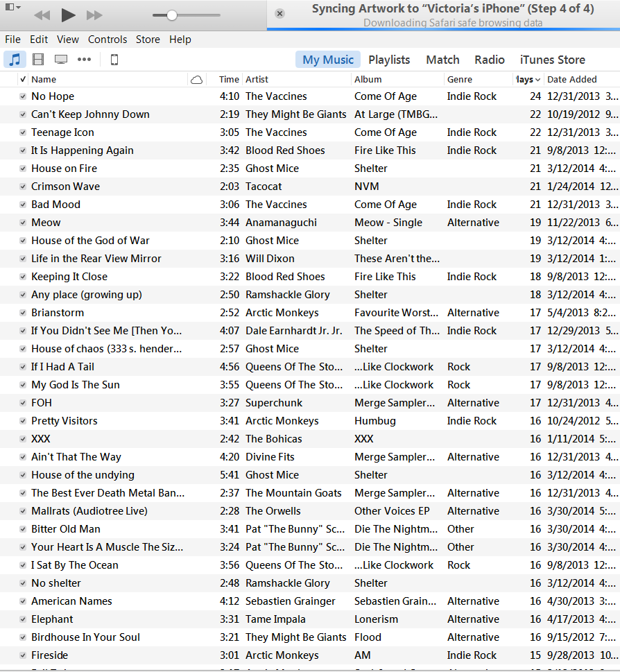Click artist Dale Earnhardt Jr. Jr.

[294, 331]
